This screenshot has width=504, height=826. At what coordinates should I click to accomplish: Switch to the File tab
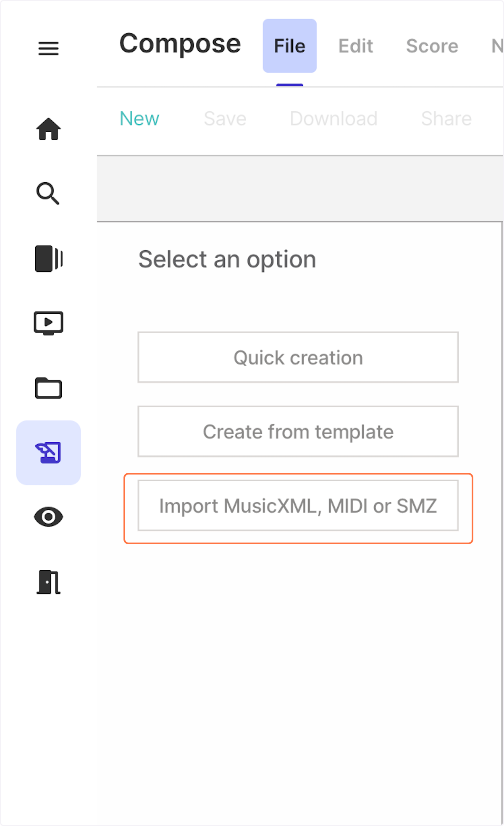pos(289,46)
